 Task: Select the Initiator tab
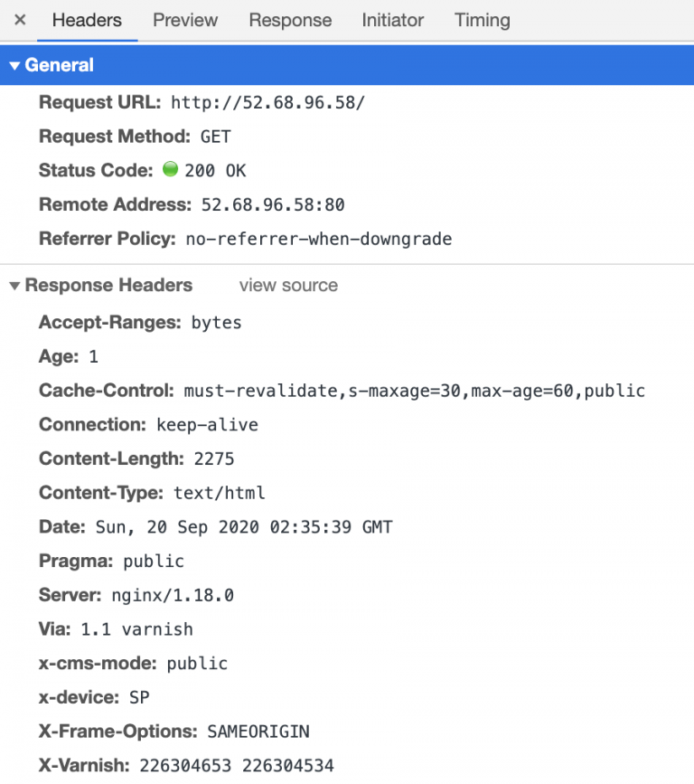pos(392,20)
